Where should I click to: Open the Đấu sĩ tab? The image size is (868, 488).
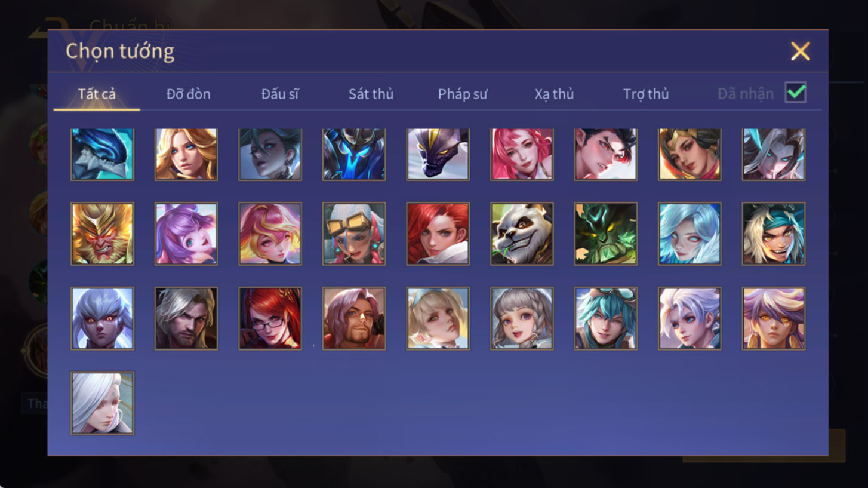pyautogui.click(x=280, y=94)
